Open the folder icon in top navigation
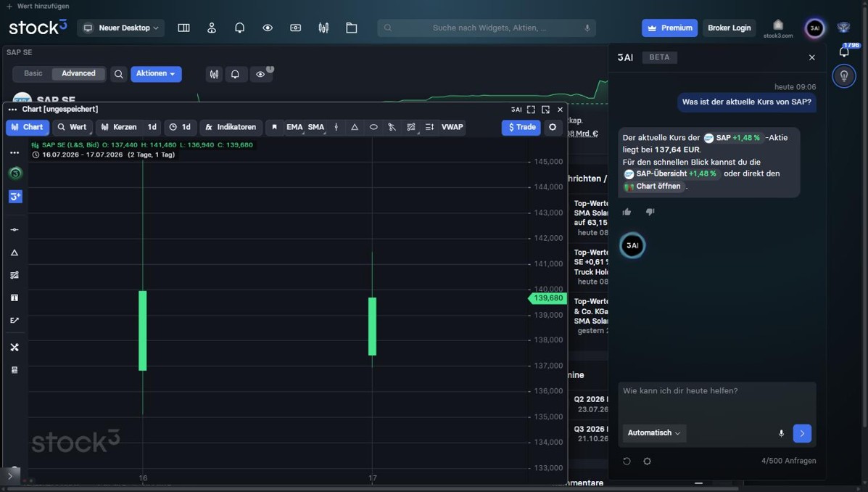868x492 pixels. pos(352,28)
